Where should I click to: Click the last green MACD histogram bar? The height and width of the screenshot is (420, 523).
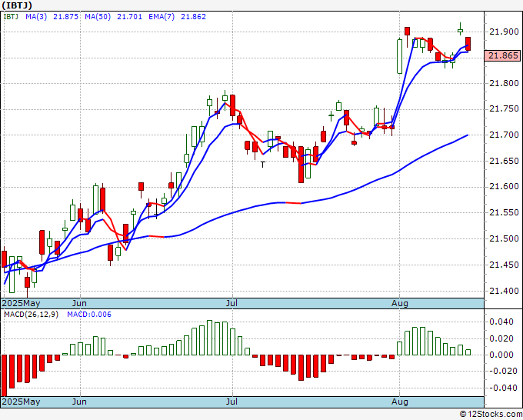pyautogui.click(x=468, y=352)
